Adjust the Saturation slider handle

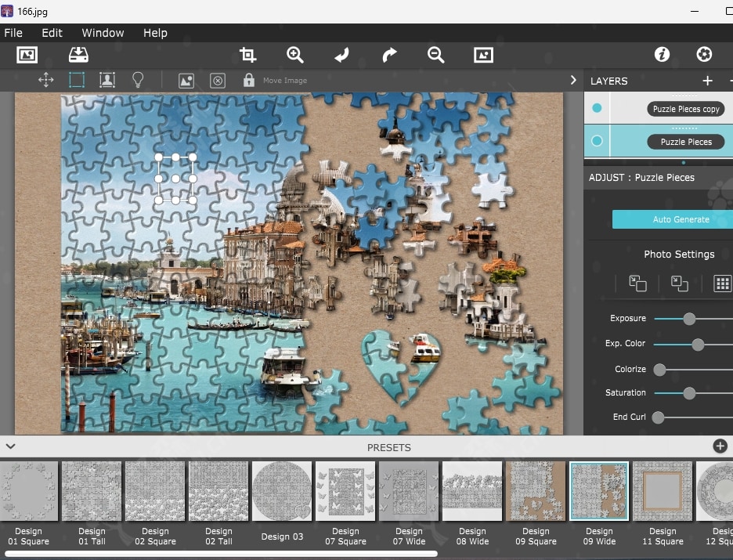click(689, 393)
